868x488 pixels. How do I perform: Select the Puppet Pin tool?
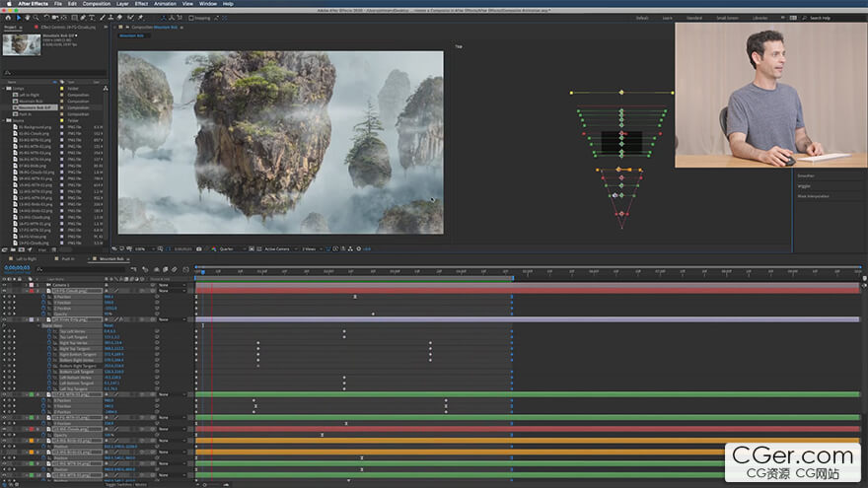[x=141, y=18]
